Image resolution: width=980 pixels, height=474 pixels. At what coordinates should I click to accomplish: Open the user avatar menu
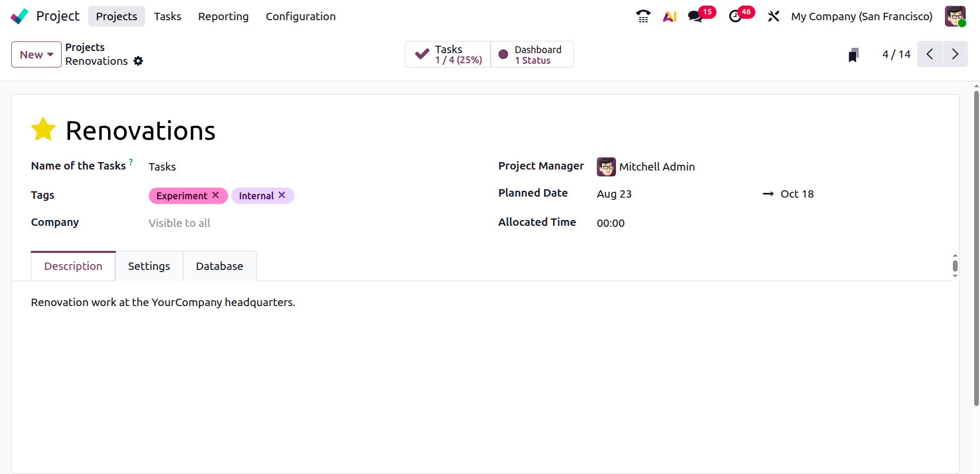coord(955,16)
